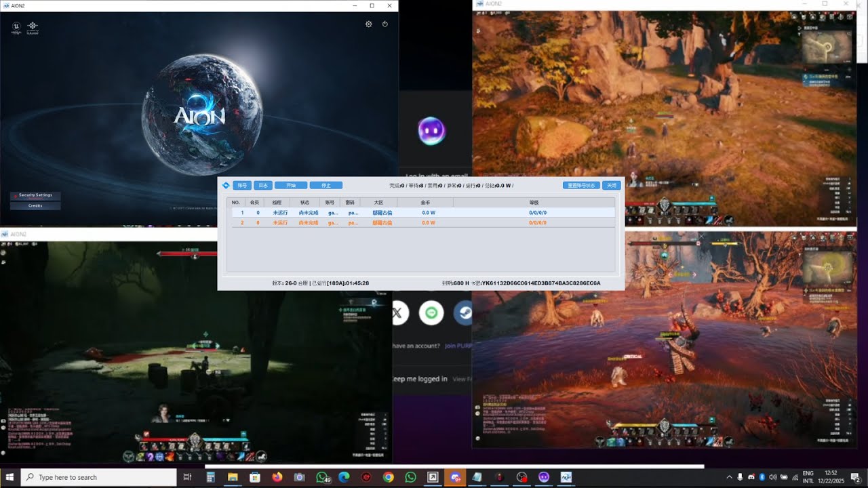
Task: Show hidden system tray icons
Action: click(730, 477)
